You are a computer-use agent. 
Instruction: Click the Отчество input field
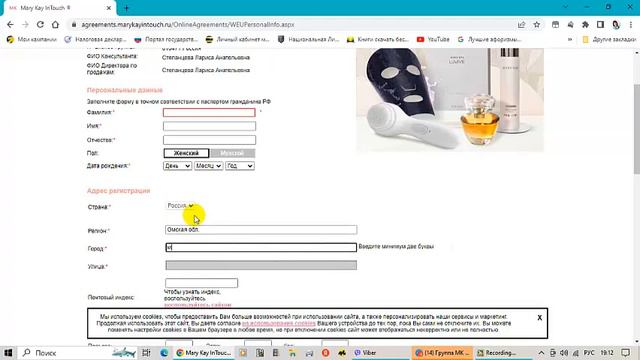[x=209, y=140]
